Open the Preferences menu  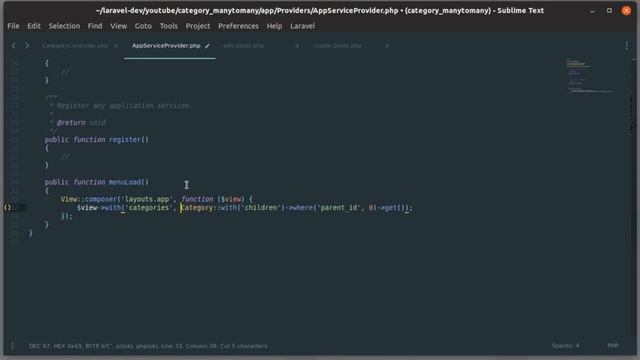(238, 26)
